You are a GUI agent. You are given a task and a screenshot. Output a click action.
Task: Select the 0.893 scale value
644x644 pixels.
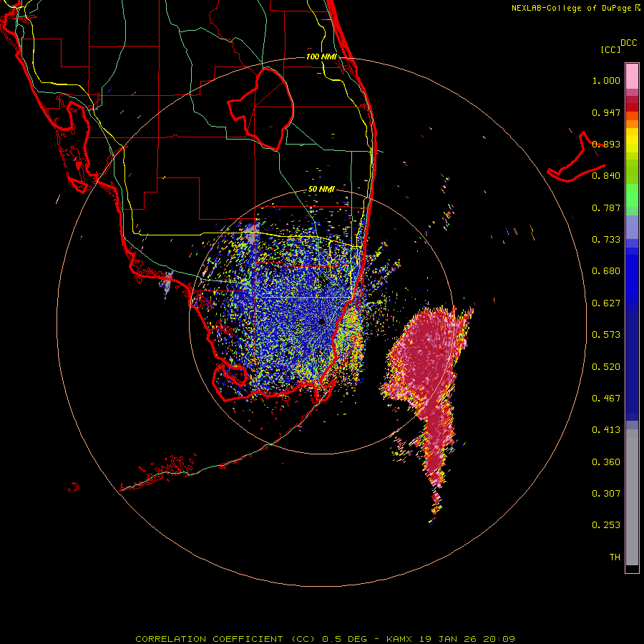tap(606, 144)
